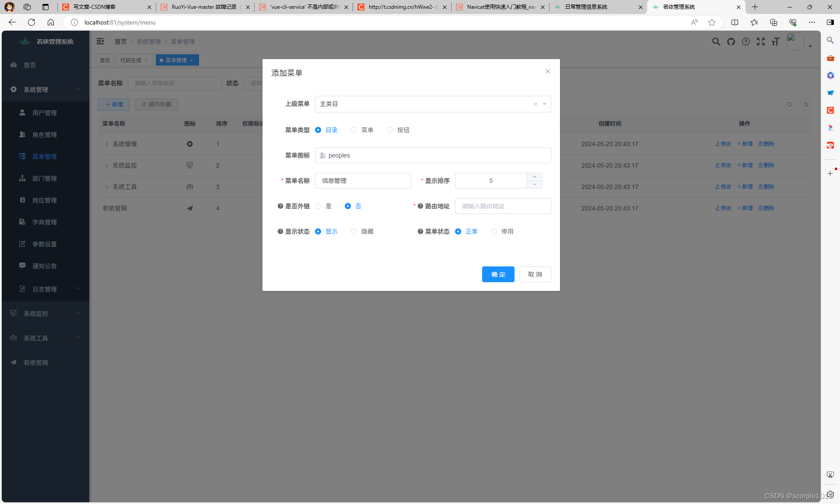Select the 按钮 menu type radio
The width and height of the screenshot is (840, 504).
[398, 130]
